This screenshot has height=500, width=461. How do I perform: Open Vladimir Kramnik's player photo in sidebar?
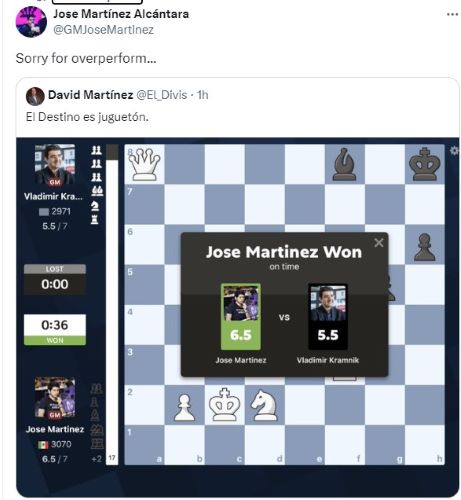55,164
